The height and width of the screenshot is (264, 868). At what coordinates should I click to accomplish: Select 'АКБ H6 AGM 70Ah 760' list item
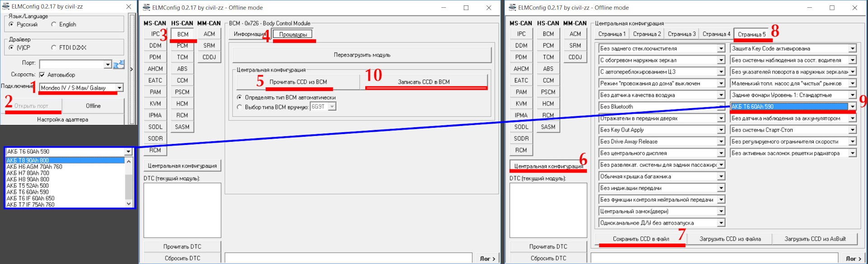pyautogui.click(x=34, y=167)
